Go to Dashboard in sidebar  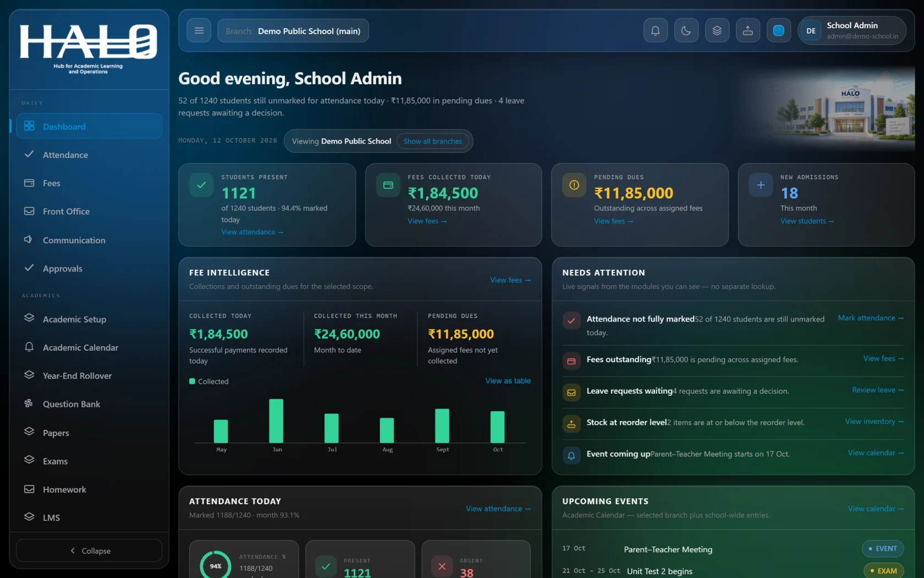[89, 126]
